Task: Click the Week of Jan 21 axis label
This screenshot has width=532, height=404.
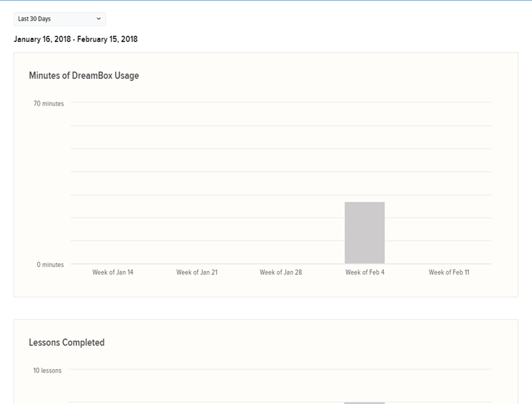Action: click(x=197, y=272)
